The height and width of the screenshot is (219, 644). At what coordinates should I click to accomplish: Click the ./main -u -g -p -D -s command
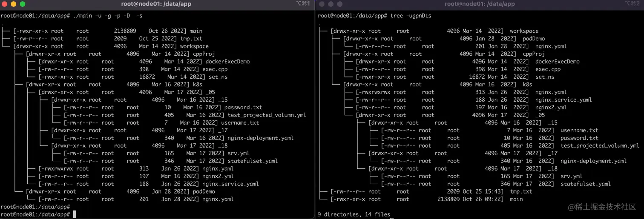[x=108, y=16]
